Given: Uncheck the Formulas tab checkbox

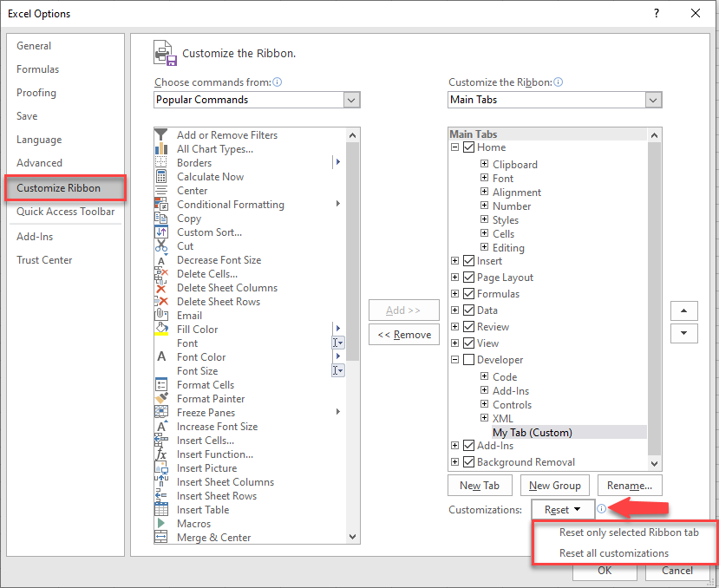Looking at the screenshot, I should click(468, 294).
